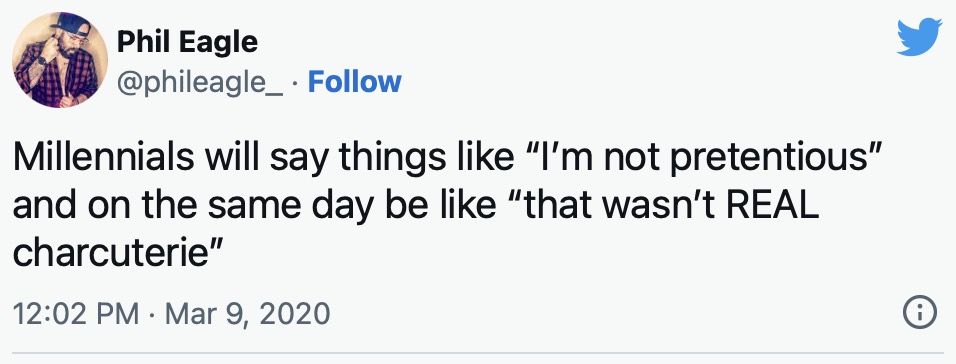Click the Mar 9, 2020 date
Viewport: 956px width, 364px height.
[x=247, y=314]
